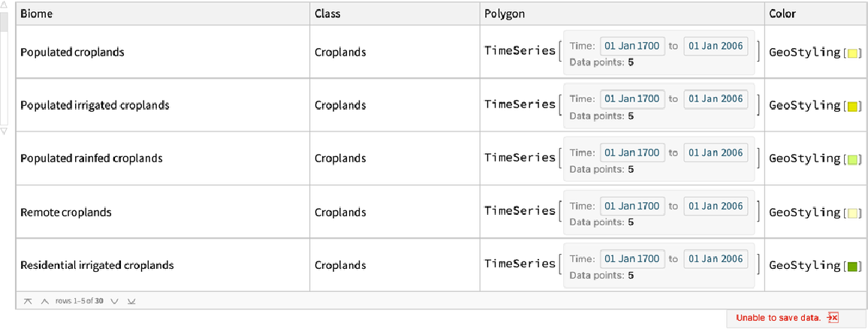Image resolution: width=868 pixels, height=329 pixels.
Task: Select the Color column header
Action: pyautogui.click(x=782, y=14)
